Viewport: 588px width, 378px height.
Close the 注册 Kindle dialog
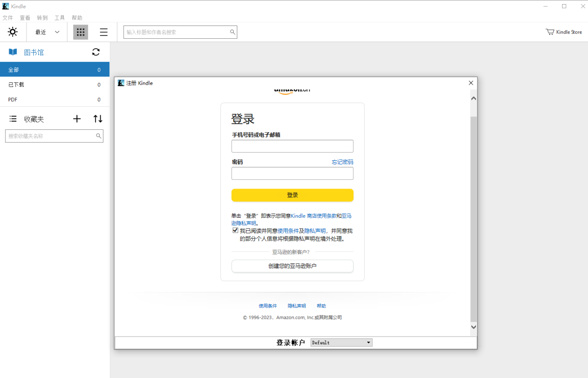[471, 83]
